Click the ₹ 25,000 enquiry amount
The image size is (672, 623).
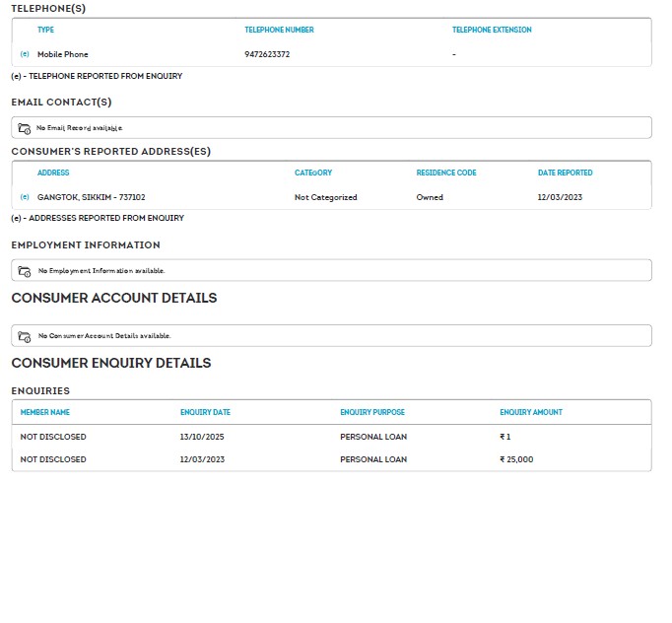(x=516, y=459)
